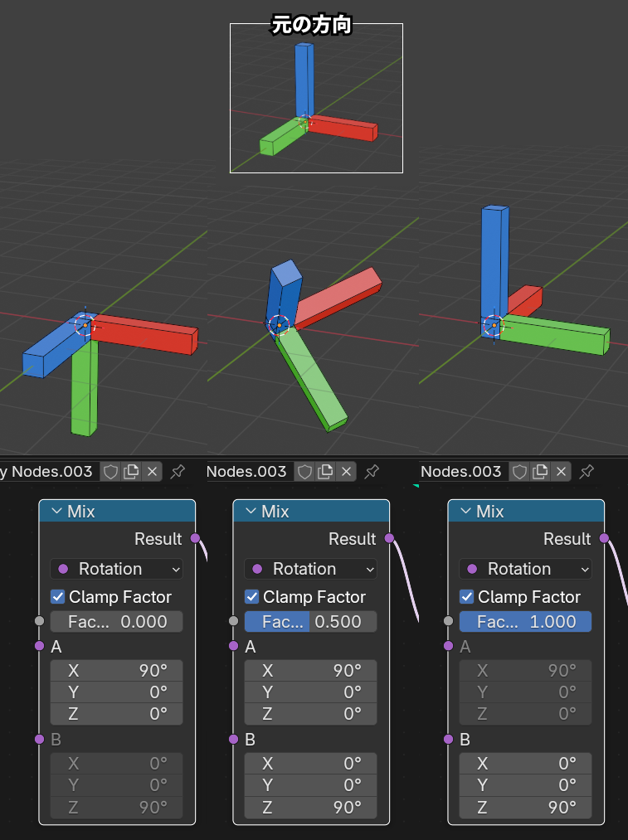Click the Result output socket on middle Mix node
Image resolution: width=628 pixels, height=840 pixels.
point(389,539)
